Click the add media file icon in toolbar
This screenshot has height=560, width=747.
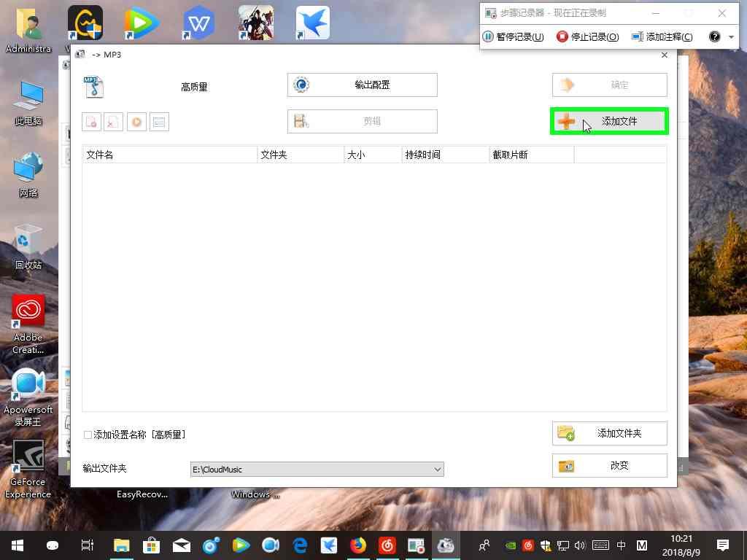click(x=91, y=122)
